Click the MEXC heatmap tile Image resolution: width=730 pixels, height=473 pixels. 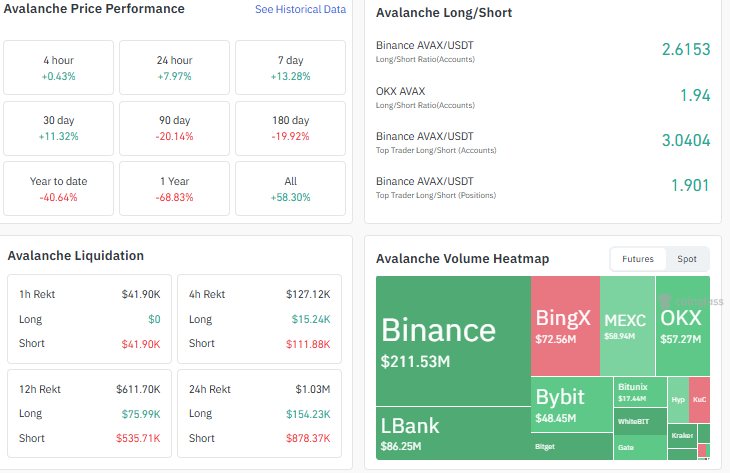pyautogui.click(x=627, y=325)
